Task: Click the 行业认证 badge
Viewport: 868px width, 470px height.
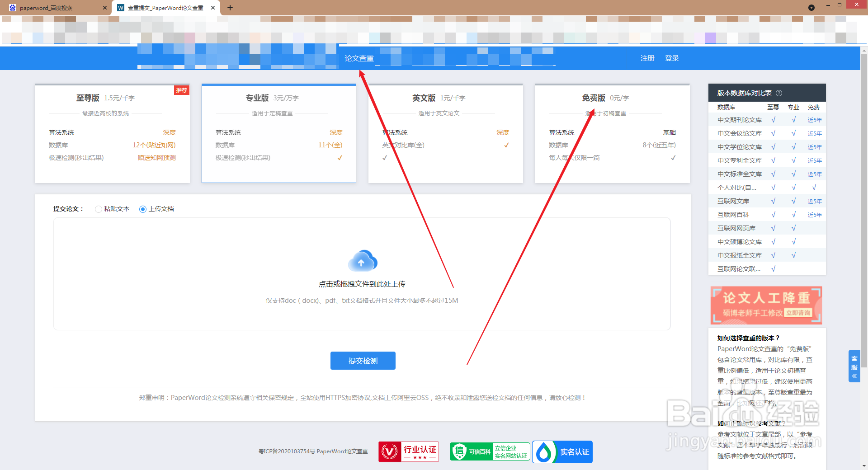Action: point(409,451)
